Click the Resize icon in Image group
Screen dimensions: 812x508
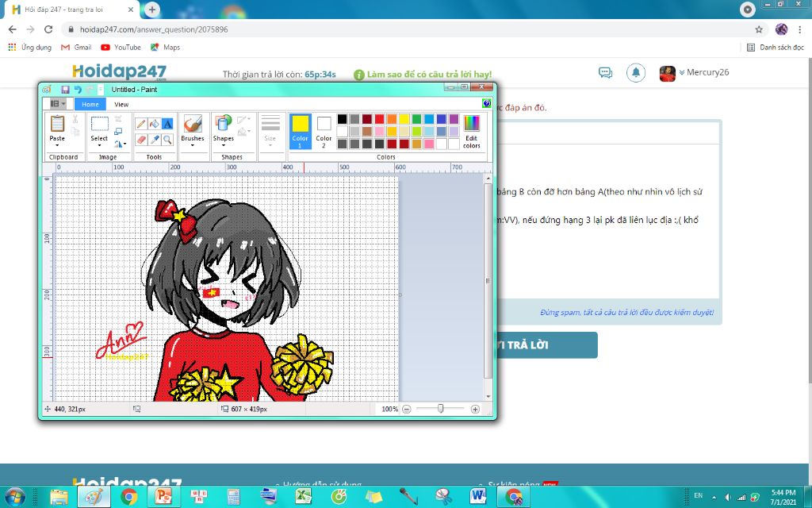click(118, 132)
